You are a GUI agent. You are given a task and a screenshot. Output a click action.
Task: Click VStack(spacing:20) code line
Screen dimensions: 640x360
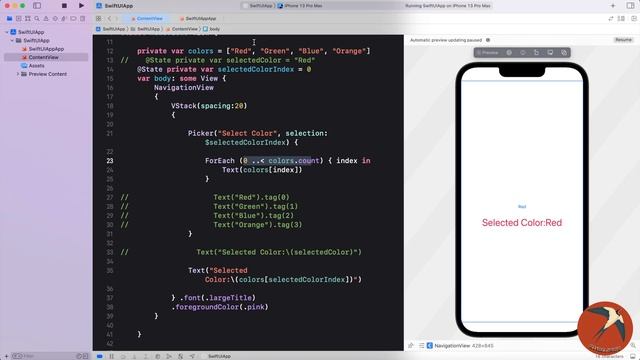[x=209, y=106]
